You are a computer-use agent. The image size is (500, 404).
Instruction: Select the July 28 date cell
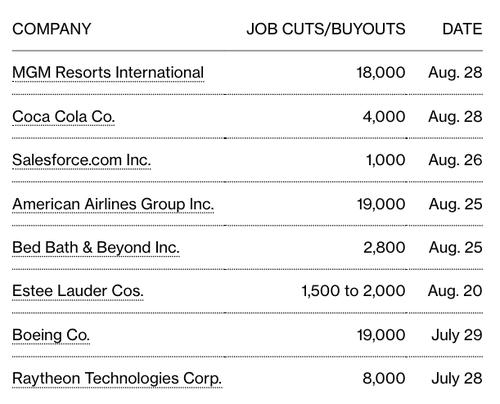457,379
